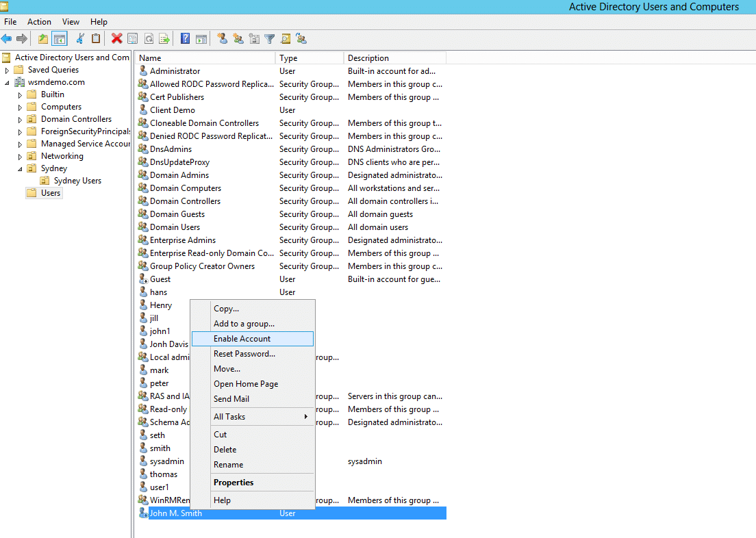This screenshot has width=756, height=538.
Task: Sort by Description column header
Action: (395, 58)
